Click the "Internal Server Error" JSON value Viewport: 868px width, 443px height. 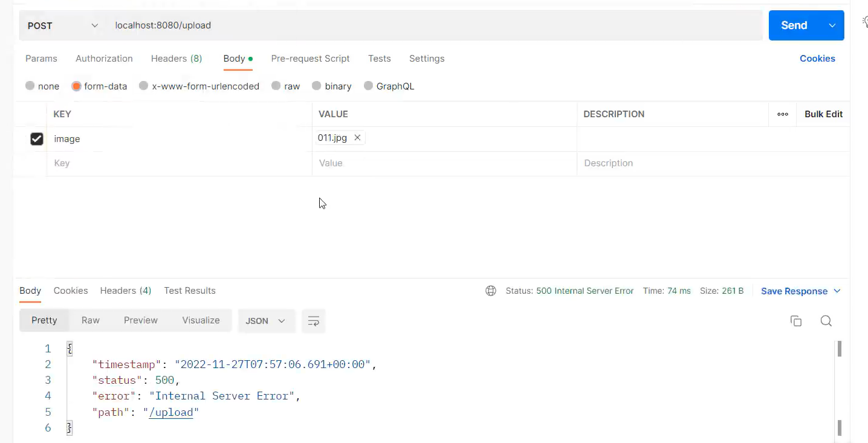[222, 396]
